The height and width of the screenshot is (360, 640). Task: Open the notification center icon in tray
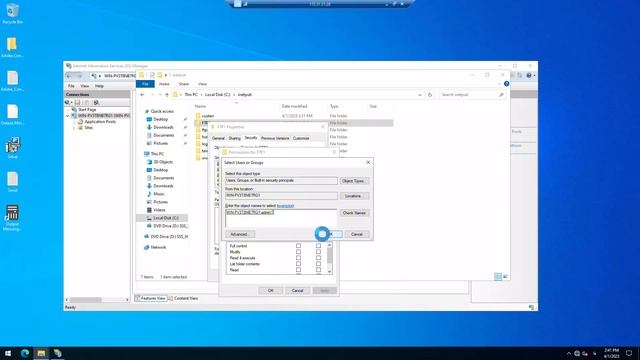coord(629,353)
